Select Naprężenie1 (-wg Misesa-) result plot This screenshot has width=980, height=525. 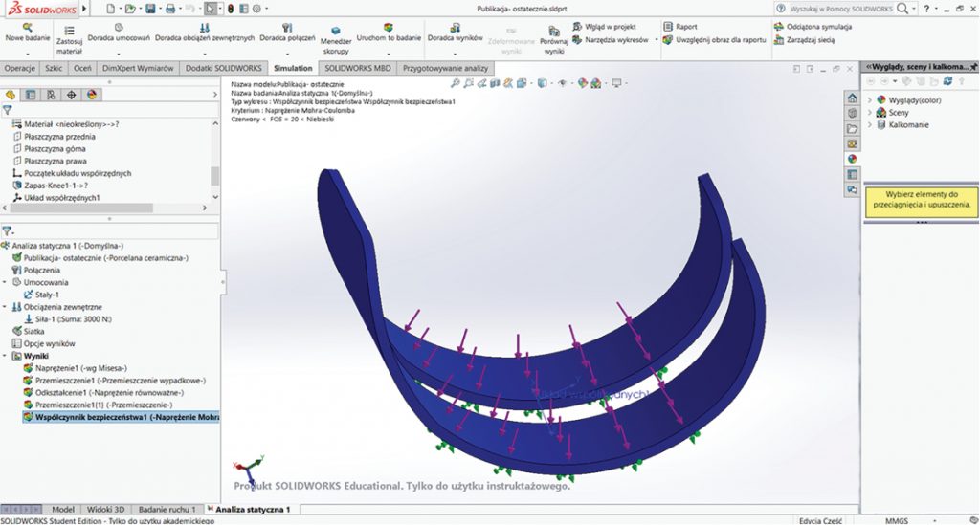click(79, 368)
